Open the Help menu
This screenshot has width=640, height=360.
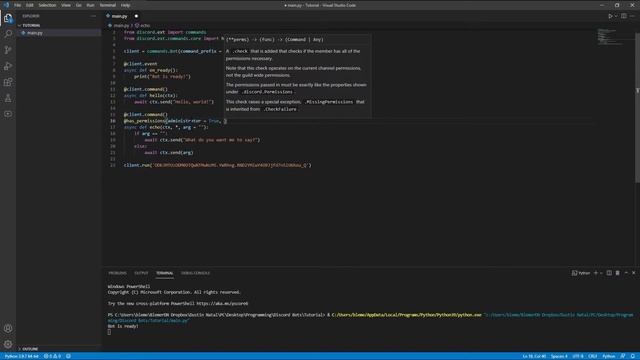pyautogui.click(x=125, y=5)
